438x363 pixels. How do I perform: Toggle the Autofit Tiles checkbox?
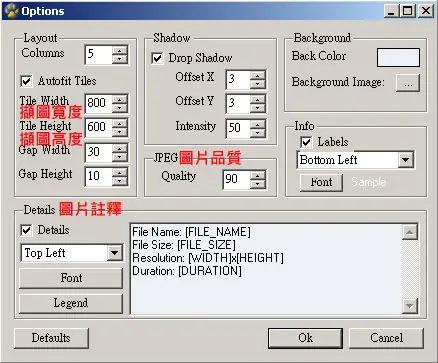tap(26, 81)
